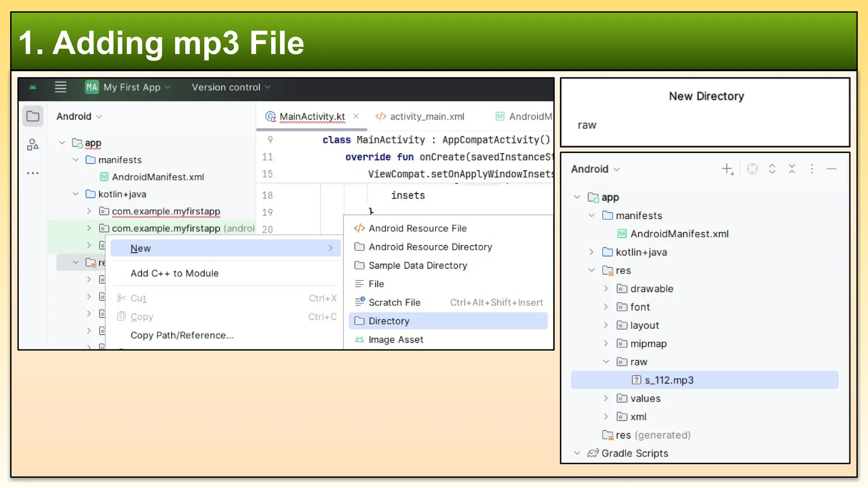Switch to the activity_main.xml tab

point(420,116)
